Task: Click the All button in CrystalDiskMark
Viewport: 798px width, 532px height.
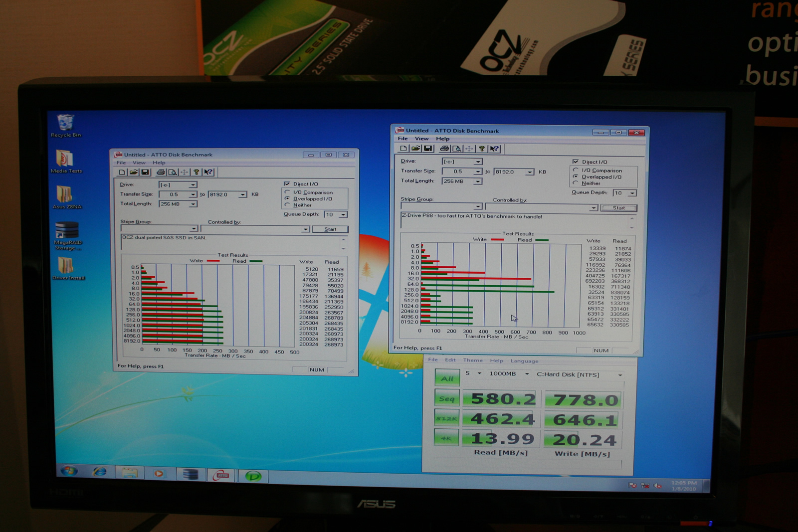Action: point(447,378)
